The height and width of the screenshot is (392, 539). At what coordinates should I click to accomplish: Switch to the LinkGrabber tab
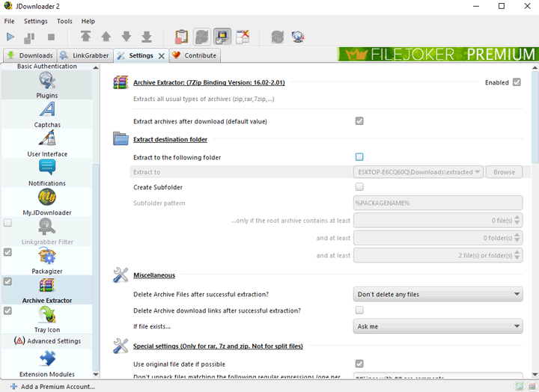click(x=85, y=55)
